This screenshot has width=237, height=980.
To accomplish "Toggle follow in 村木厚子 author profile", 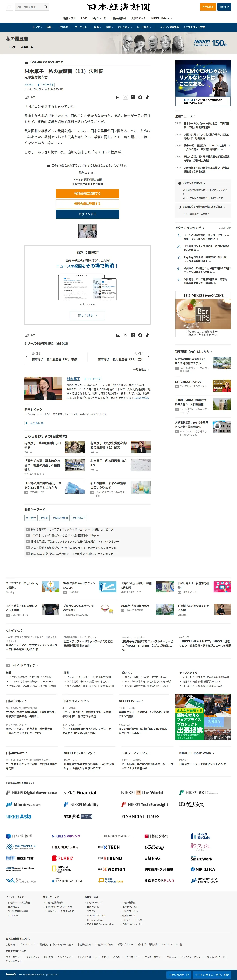I will 92,379.
